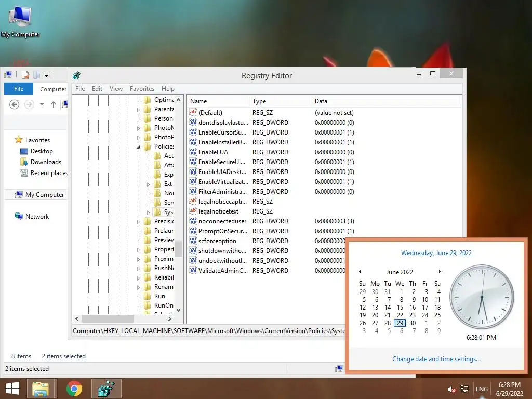532x399 pixels.
Task: Select day 15 in the calendar
Action: click(x=400, y=308)
